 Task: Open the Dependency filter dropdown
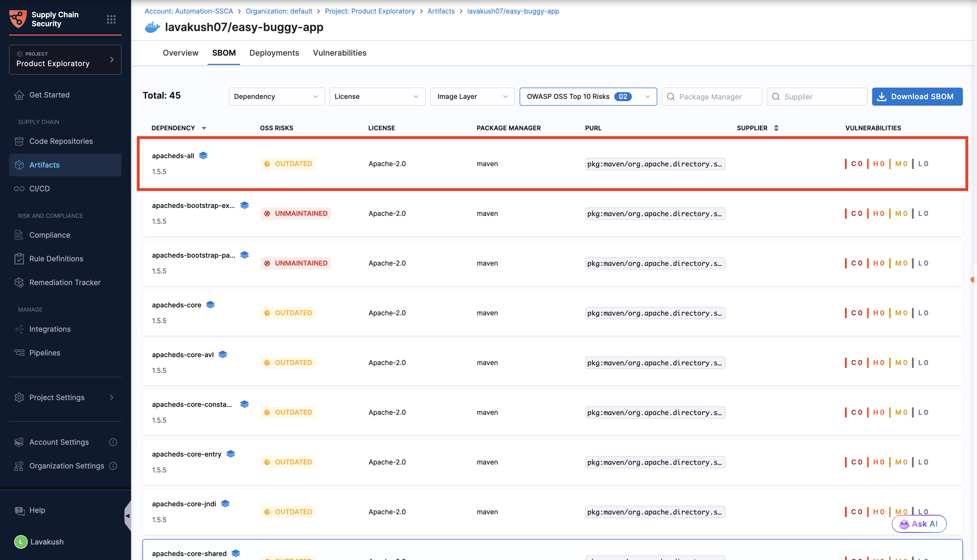(x=276, y=97)
